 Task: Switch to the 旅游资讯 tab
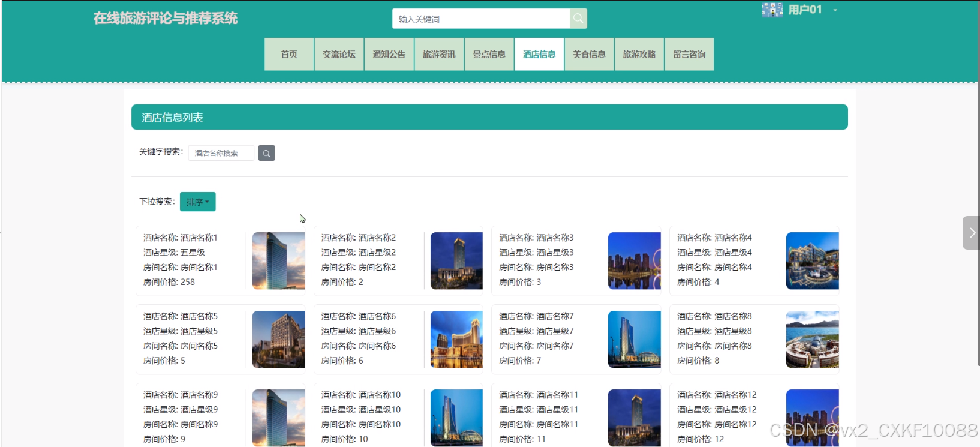(x=439, y=55)
